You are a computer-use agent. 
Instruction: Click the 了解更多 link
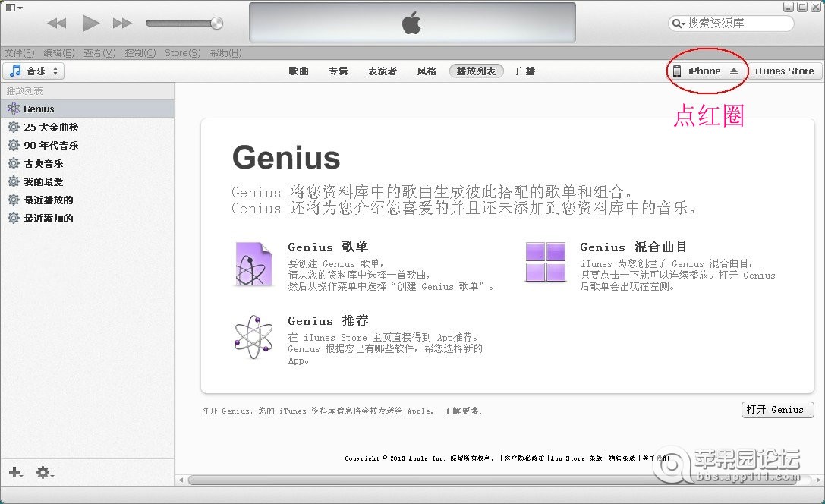pos(461,411)
